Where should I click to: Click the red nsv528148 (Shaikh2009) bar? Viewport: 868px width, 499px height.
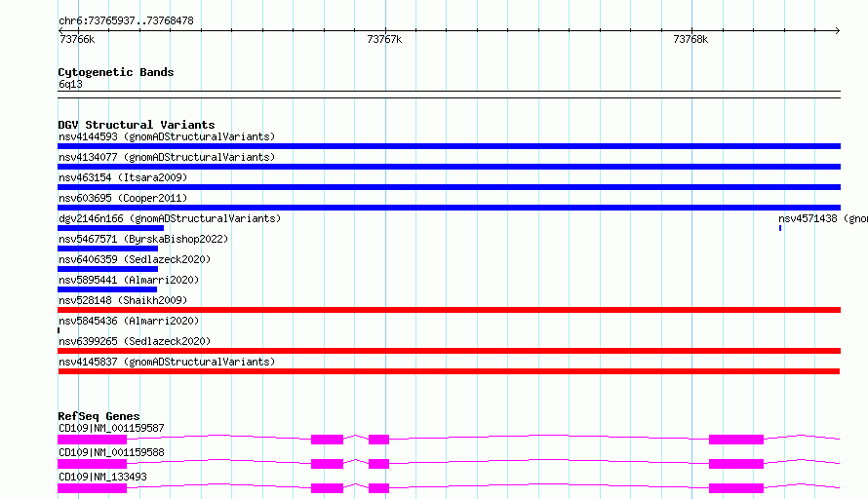449,310
